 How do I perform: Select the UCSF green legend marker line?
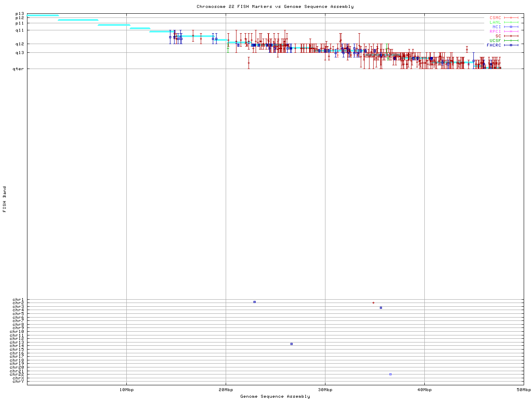tap(511, 40)
